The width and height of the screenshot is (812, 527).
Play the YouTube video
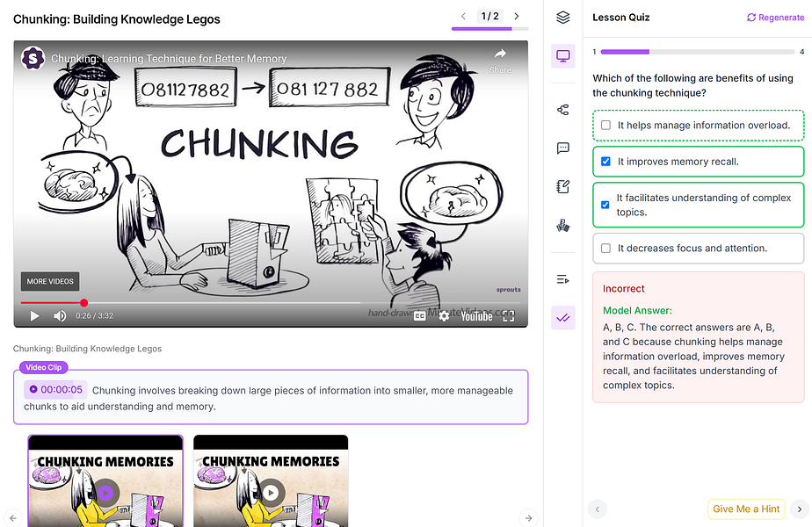coord(34,316)
